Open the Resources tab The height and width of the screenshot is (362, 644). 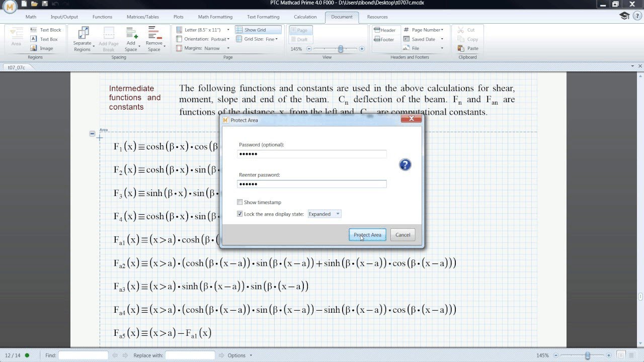click(377, 17)
